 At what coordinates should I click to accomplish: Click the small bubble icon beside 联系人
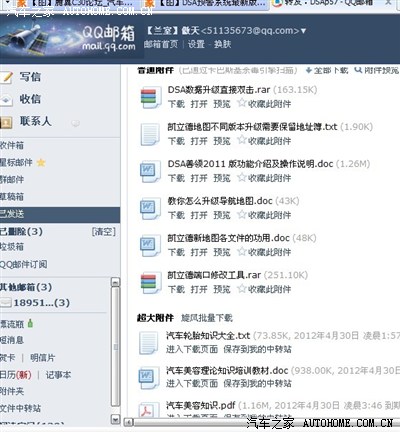coord(76,124)
